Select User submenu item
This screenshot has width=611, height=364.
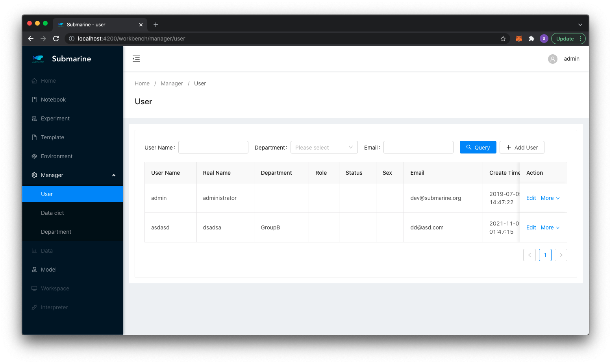coord(72,194)
